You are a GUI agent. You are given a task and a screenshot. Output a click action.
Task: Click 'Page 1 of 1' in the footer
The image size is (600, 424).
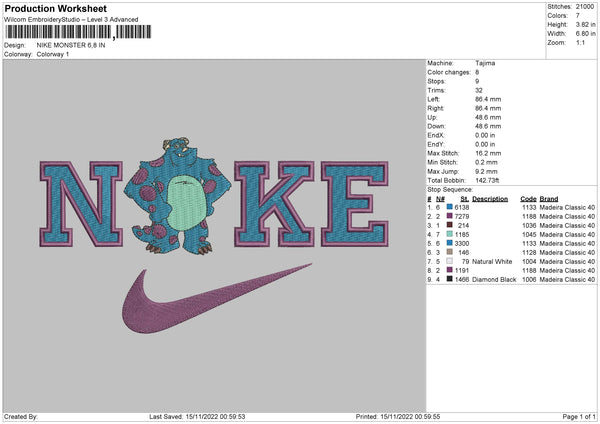(x=579, y=416)
